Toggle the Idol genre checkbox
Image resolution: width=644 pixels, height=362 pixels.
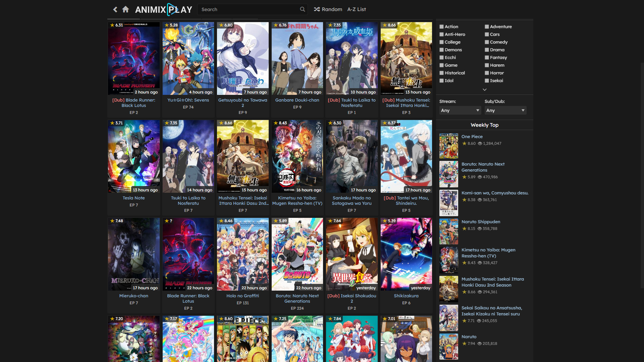coord(442,80)
